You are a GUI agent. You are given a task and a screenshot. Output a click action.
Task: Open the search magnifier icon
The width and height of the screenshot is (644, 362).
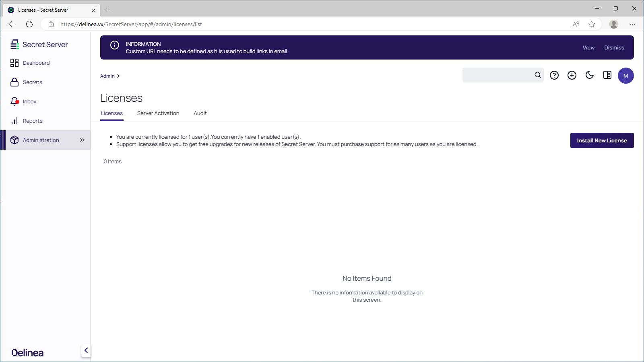[x=537, y=75]
